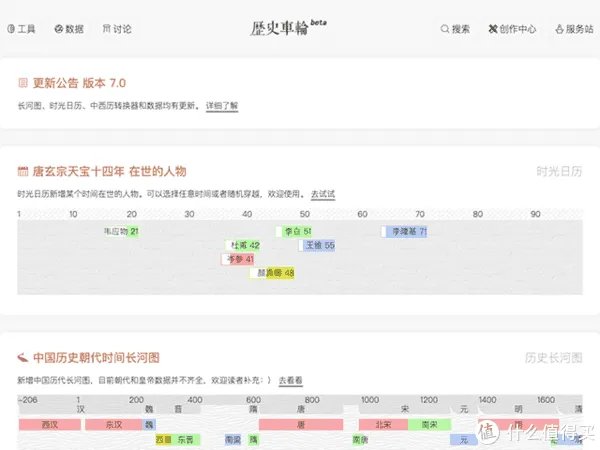Click the 更新公告 版本 7.0 heading
This screenshot has height=450, width=600.
(x=79, y=83)
